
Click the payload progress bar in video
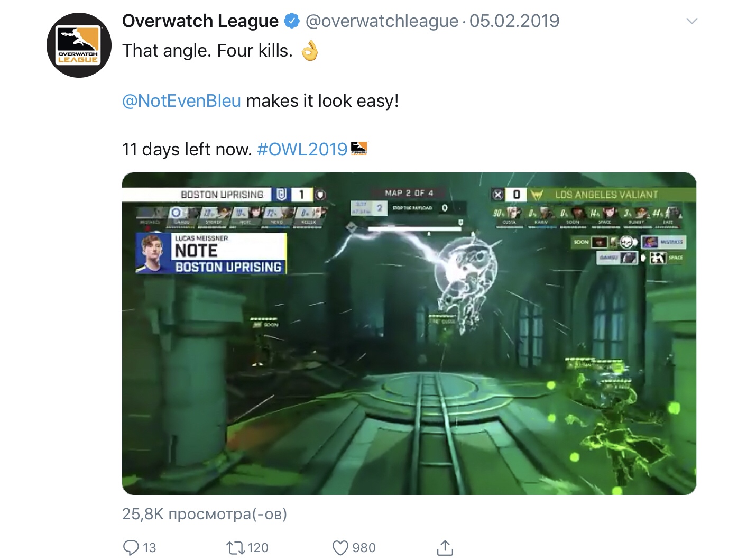click(x=414, y=229)
